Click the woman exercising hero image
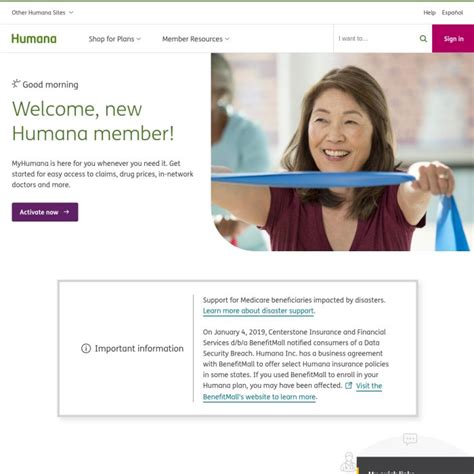This screenshot has height=474, width=474. (342, 152)
